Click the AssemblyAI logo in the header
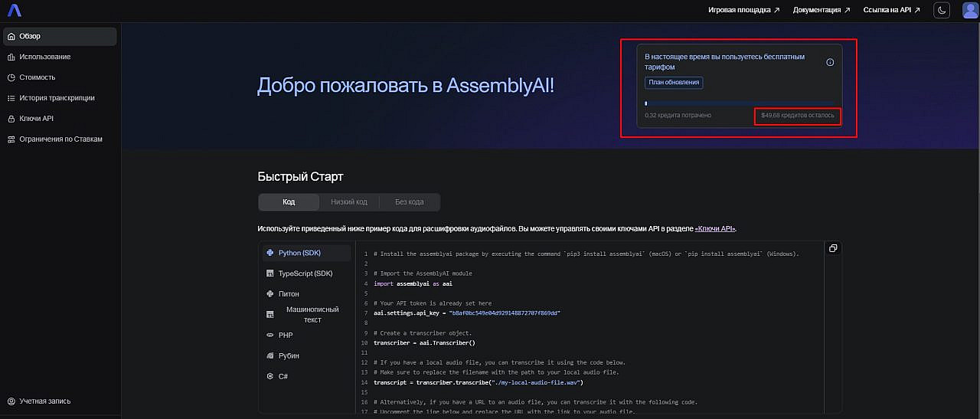The width and height of the screenshot is (980, 419). point(15,11)
